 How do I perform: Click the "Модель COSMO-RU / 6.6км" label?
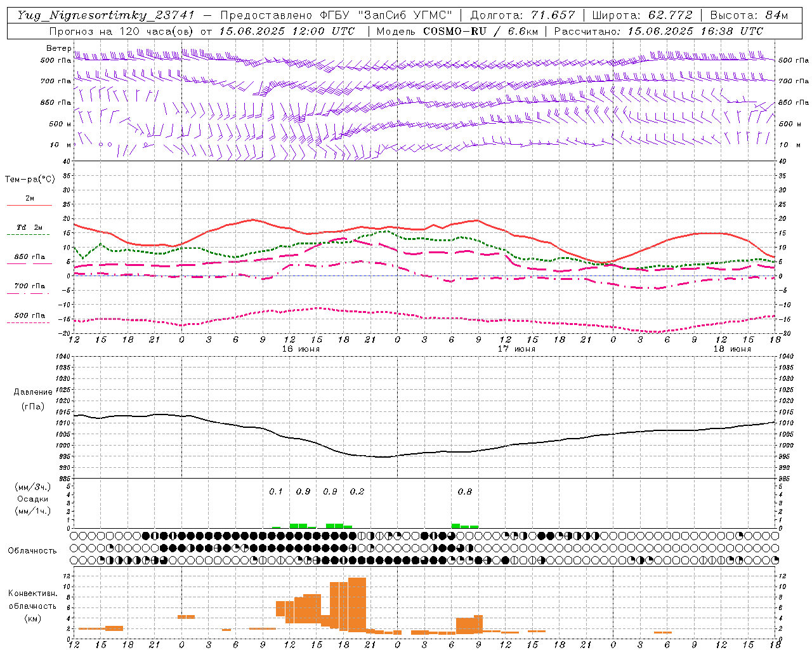click(457, 31)
